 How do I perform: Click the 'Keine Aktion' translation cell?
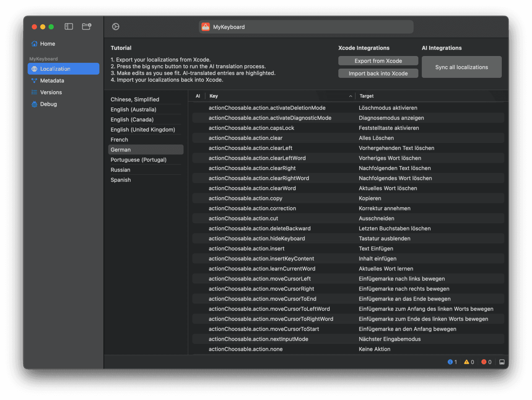[x=374, y=349]
